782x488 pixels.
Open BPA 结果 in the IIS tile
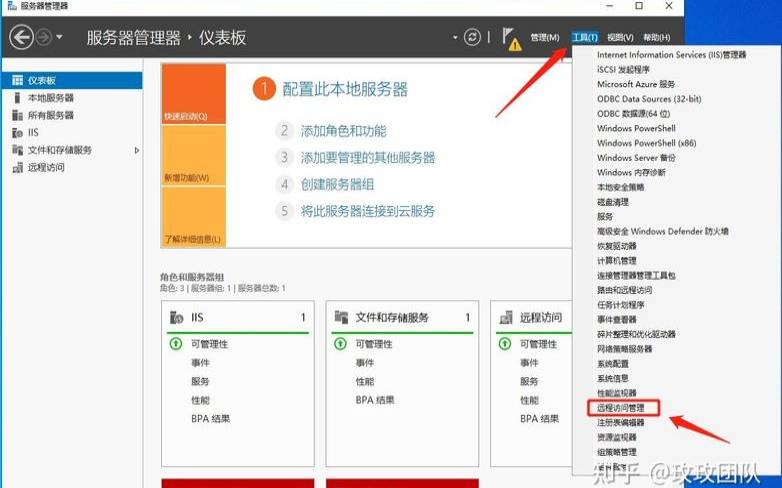point(210,419)
